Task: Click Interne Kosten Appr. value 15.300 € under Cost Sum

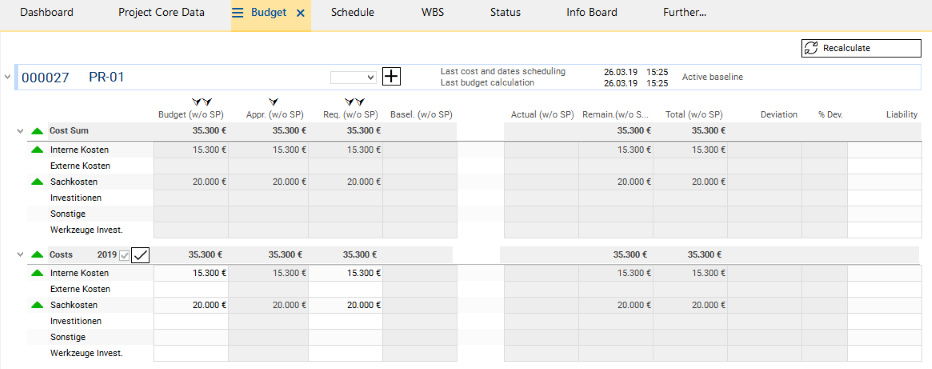Action: (x=289, y=150)
